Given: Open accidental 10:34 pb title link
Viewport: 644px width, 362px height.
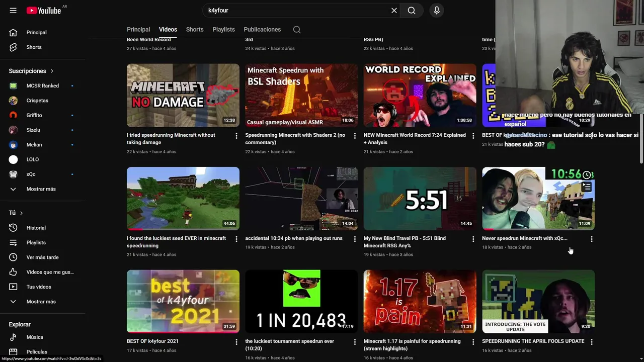Looking at the screenshot, I should pyautogui.click(x=294, y=238).
